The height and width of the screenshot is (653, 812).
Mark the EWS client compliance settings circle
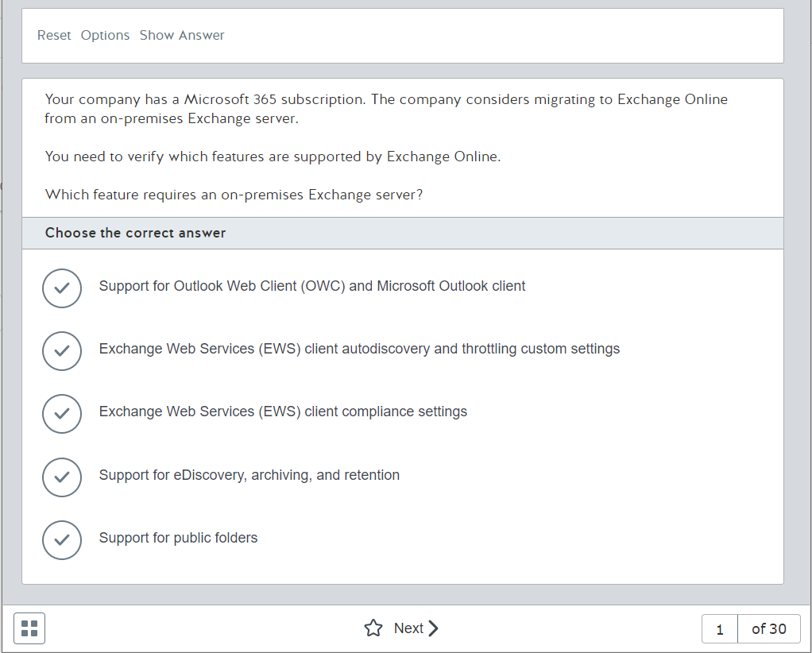point(62,413)
